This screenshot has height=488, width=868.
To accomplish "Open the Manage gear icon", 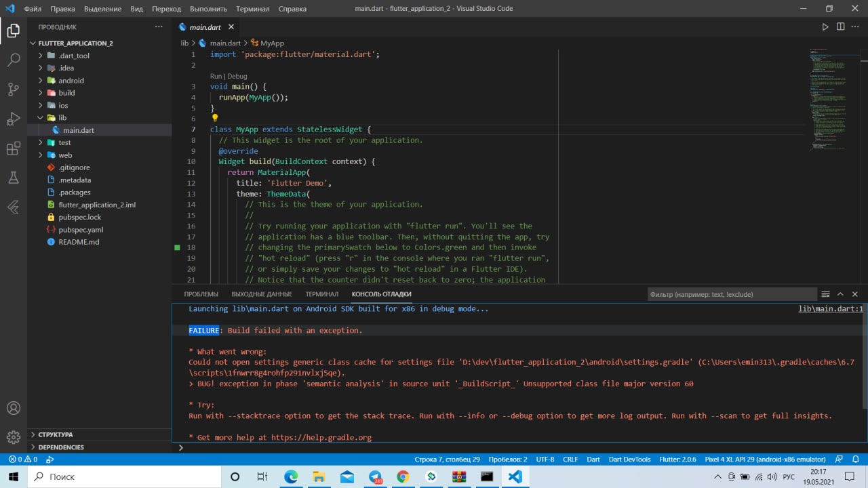I will click(14, 437).
